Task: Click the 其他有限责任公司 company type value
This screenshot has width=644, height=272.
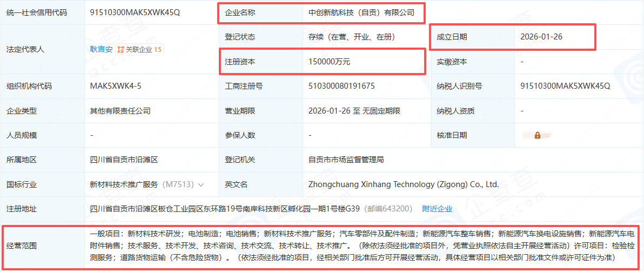Action: coord(120,111)
